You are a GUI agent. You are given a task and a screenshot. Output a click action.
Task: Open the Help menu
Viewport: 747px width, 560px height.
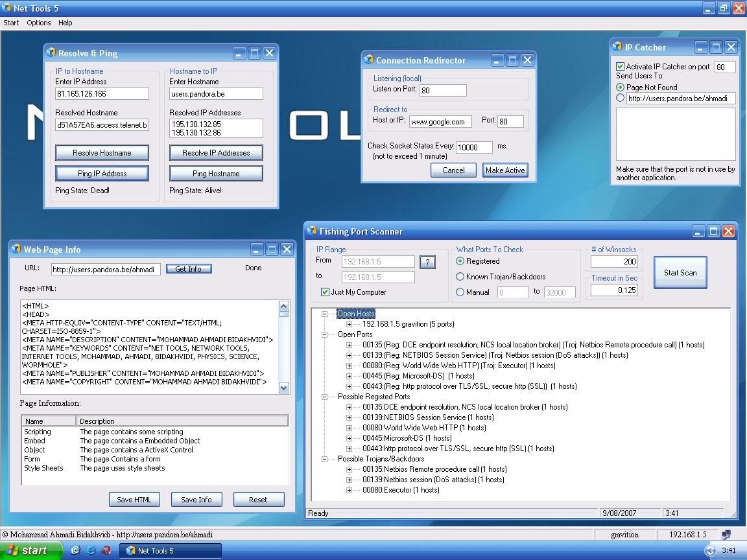65,23
